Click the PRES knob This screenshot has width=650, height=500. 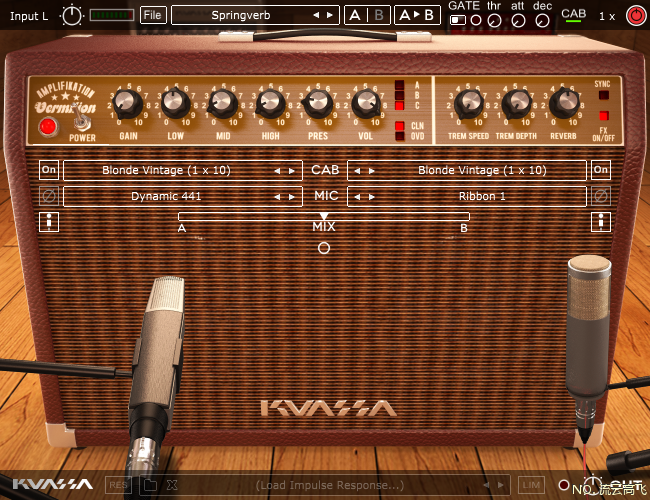[x=318, y=104]
